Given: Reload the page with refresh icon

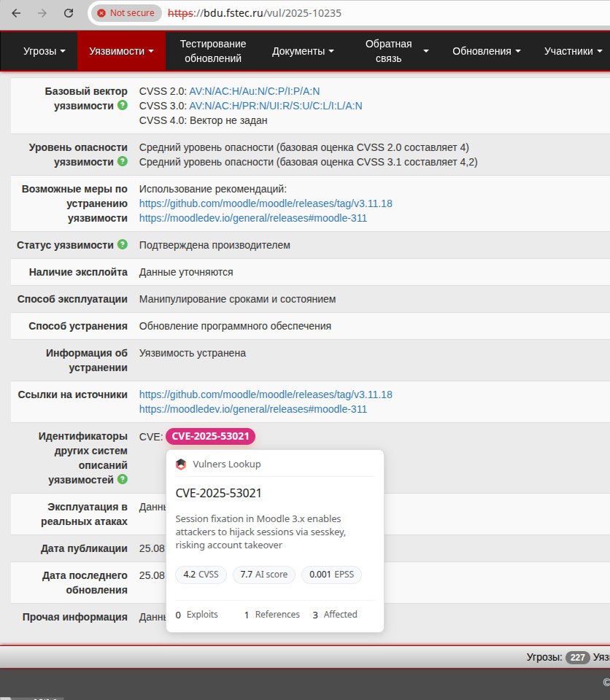Looking at the screenshot, I should coord(68,13).
